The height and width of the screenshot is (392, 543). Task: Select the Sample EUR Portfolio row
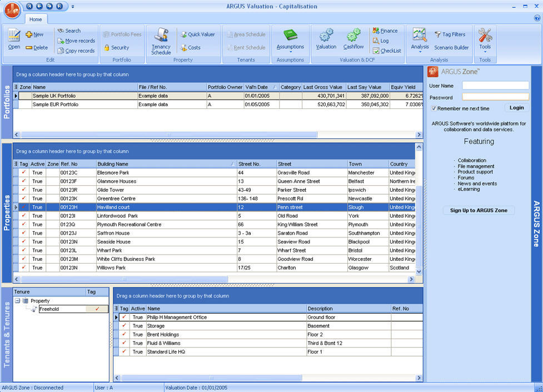pyautogui.click(x=218, y=105)
